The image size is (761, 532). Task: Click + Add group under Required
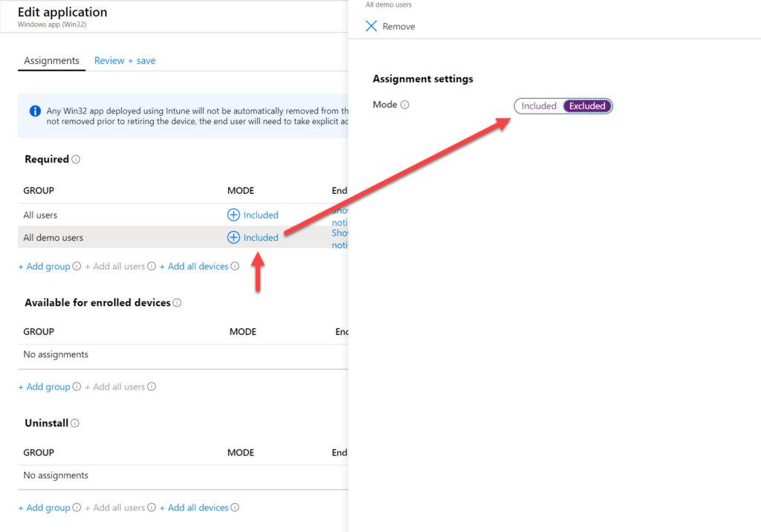(x=45, y=265)
